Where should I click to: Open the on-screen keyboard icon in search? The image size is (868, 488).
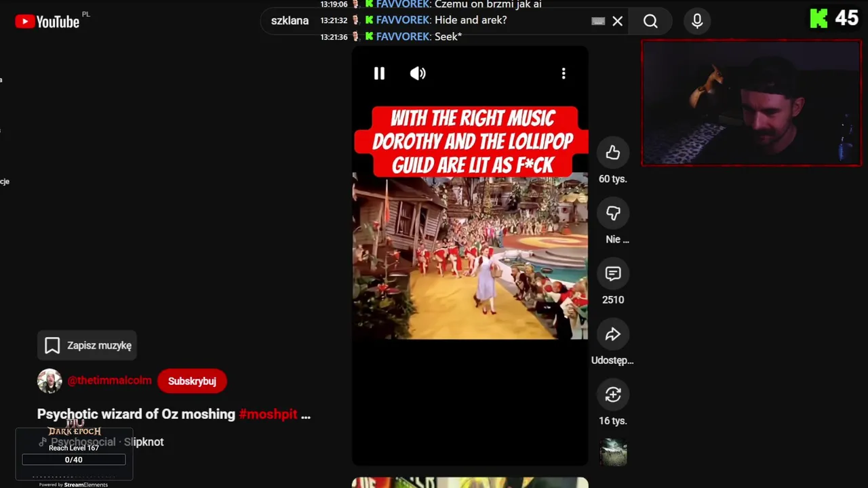point(598,21)
